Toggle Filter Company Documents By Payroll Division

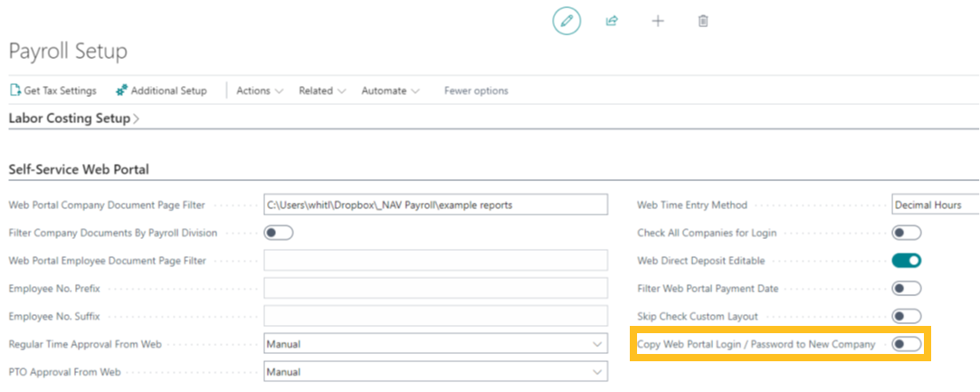coord(278,233)
